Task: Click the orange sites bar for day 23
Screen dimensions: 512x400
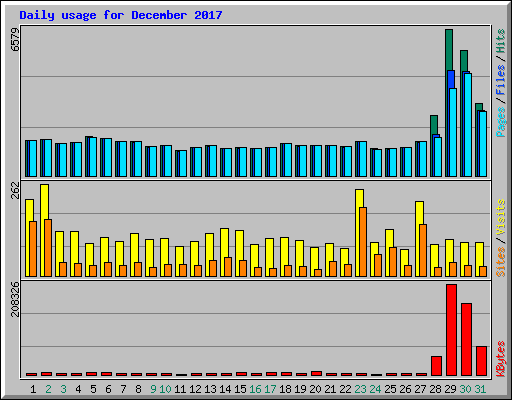Action: pyautogui.click(x=363, y=242)
